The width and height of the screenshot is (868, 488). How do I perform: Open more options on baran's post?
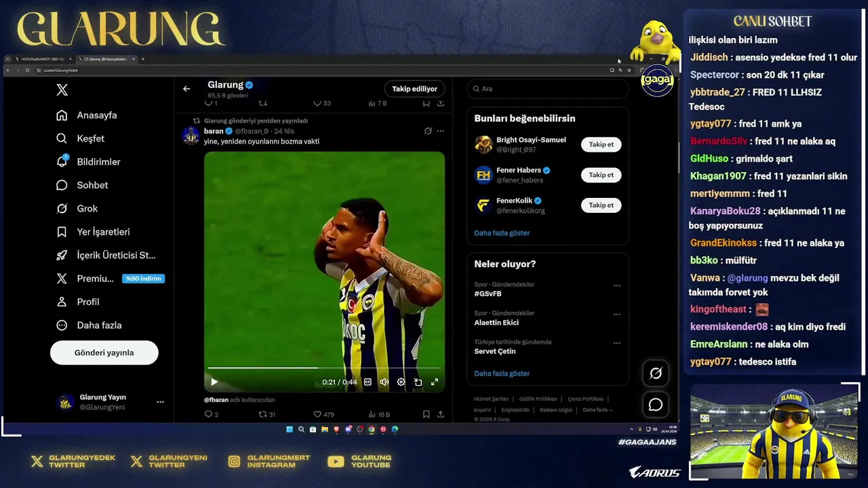pos(441,131)
